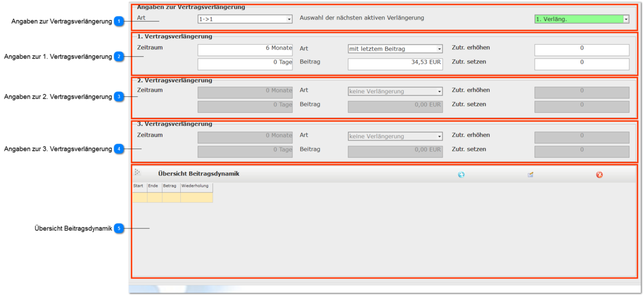Image resolution: width=644 pixels, height=296 pixels.
Task: Edit the selected Beitragsdynamik entry via pencil icon
Action: 530,175
